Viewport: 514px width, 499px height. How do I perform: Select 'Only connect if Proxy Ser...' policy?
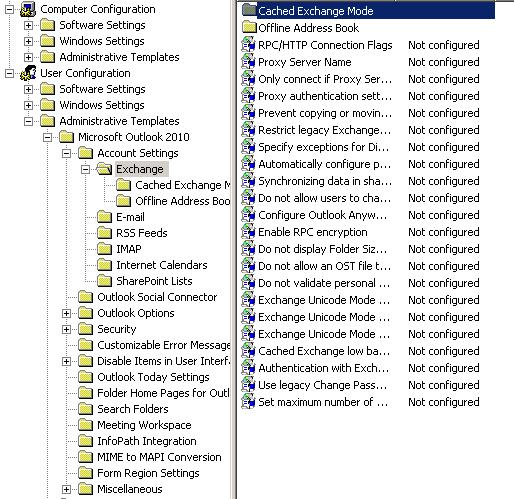[325, 79]
